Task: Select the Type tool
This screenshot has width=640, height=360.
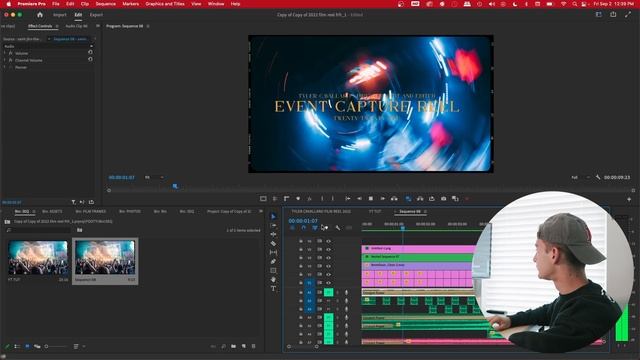Action: click(x=273, y=289)
